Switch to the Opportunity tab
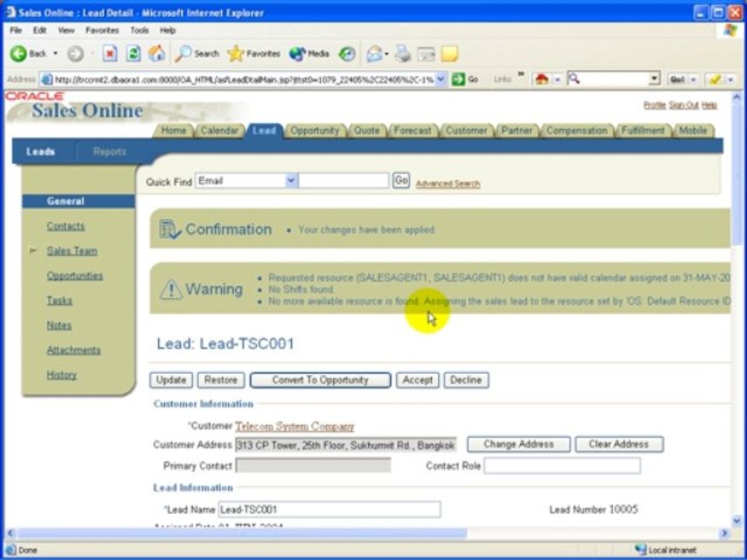This screenshot has height=560, width=747. click(314, 131)
